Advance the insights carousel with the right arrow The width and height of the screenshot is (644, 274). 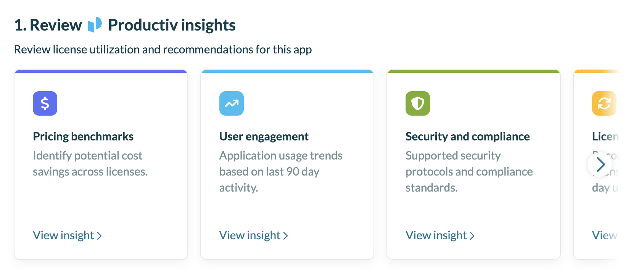[x=600, y=164]
